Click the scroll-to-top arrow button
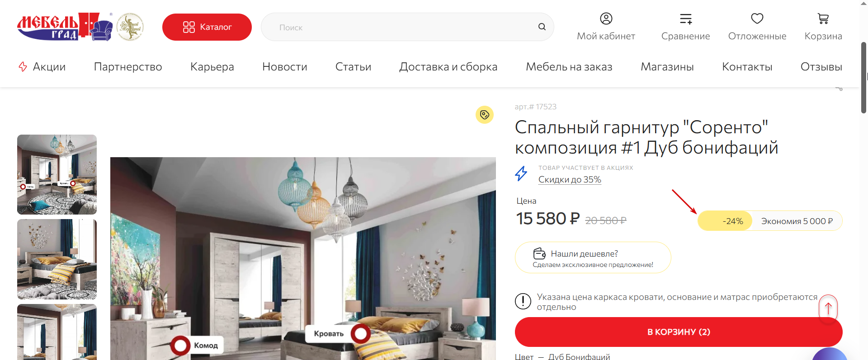The width and height of the screenshot is (868, 360). (x=828, y=309)
